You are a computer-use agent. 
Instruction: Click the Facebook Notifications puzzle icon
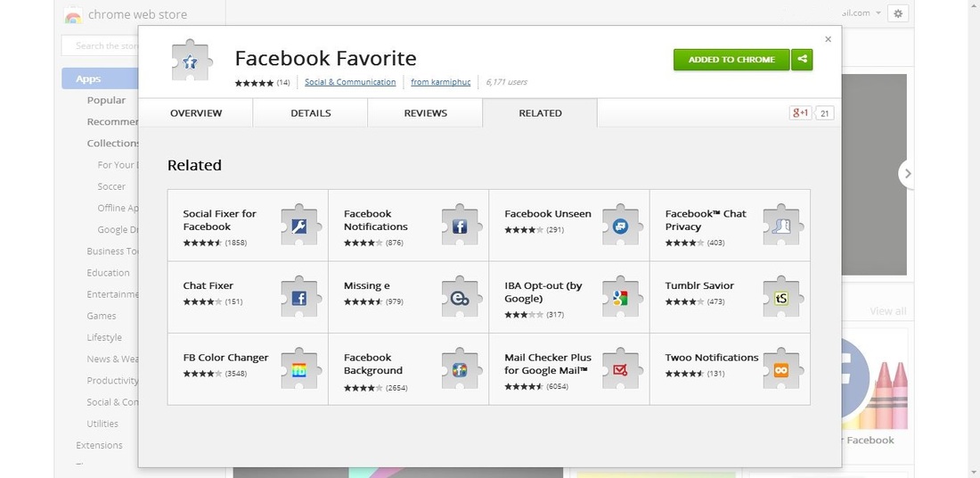point(460,226)
